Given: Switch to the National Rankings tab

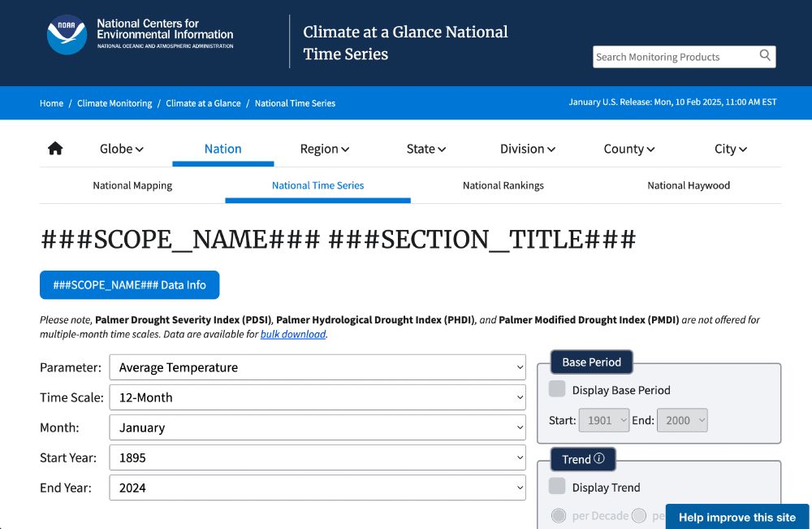Looking at the screenshot, I should [503, 185].
